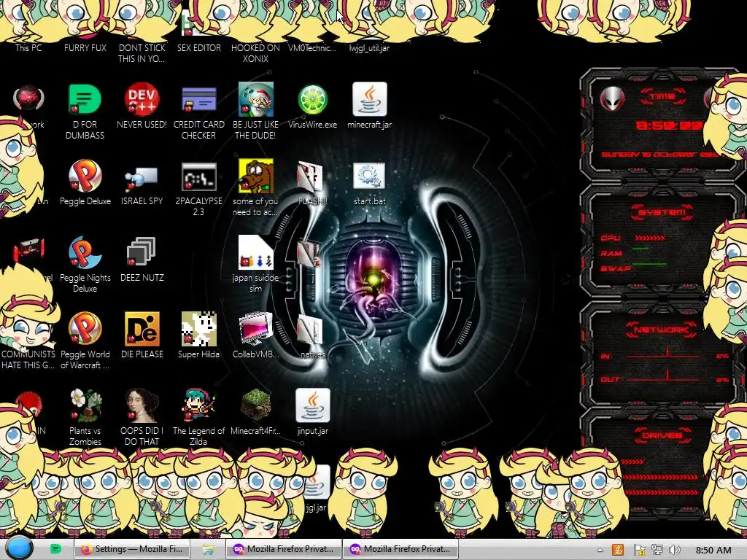
Task: Open the Action Center flag tray icon
Action: coord(639,550)
